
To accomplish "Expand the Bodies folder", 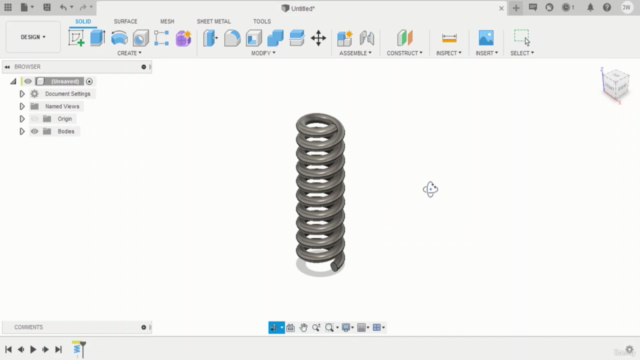I will click(x=22, y=131).
